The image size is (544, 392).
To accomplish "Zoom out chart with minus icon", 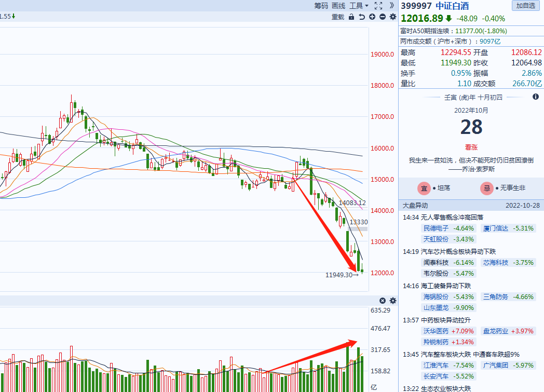I will [x=383, y=17].
